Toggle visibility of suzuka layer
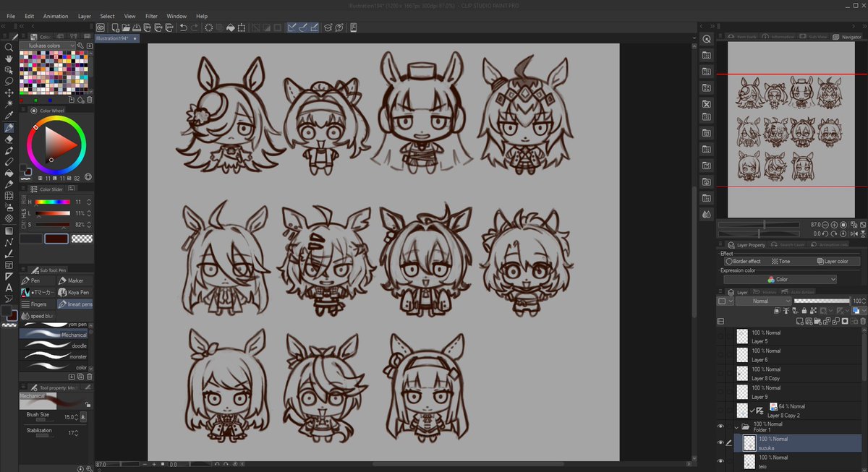Viewport: 868px width, 472px height. (x=720, y=443)
